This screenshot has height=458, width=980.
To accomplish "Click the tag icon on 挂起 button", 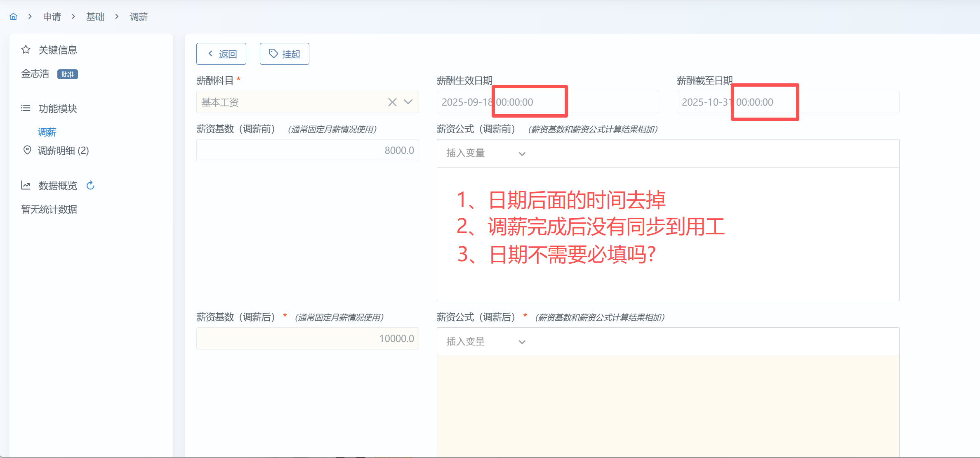I will (273, 54).
